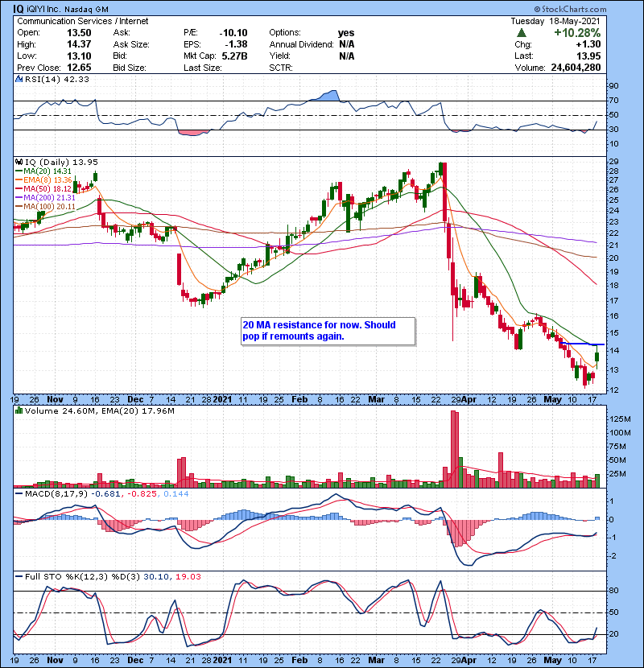Click the RSI value 42.33
The width and height of the screenshot is (644, 668).
76,79
